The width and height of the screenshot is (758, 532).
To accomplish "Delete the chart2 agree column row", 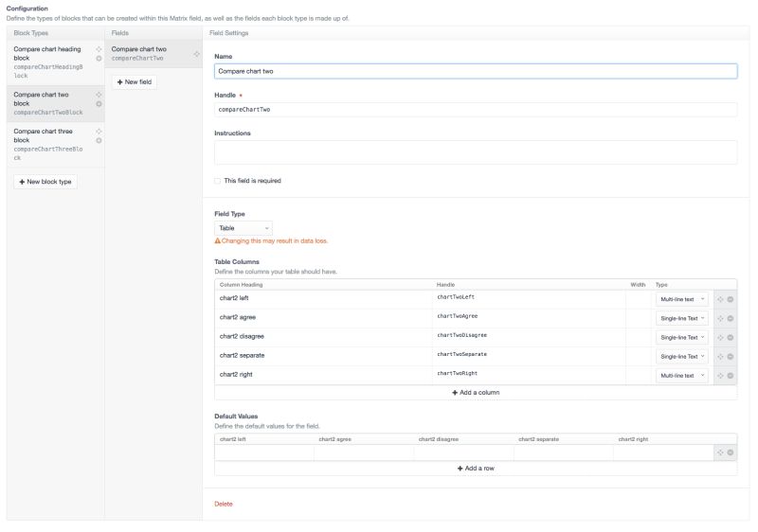I will pos(731,319).
